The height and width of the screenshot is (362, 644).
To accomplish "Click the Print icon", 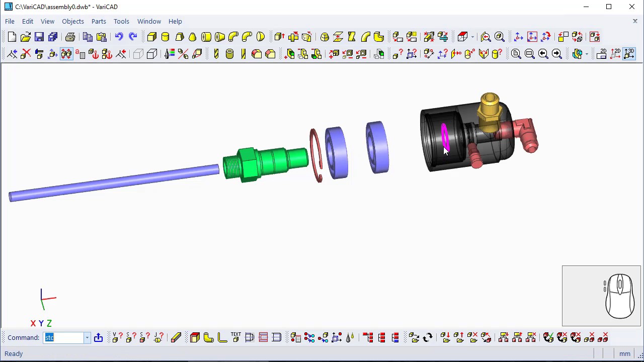I will pos(70,37).
